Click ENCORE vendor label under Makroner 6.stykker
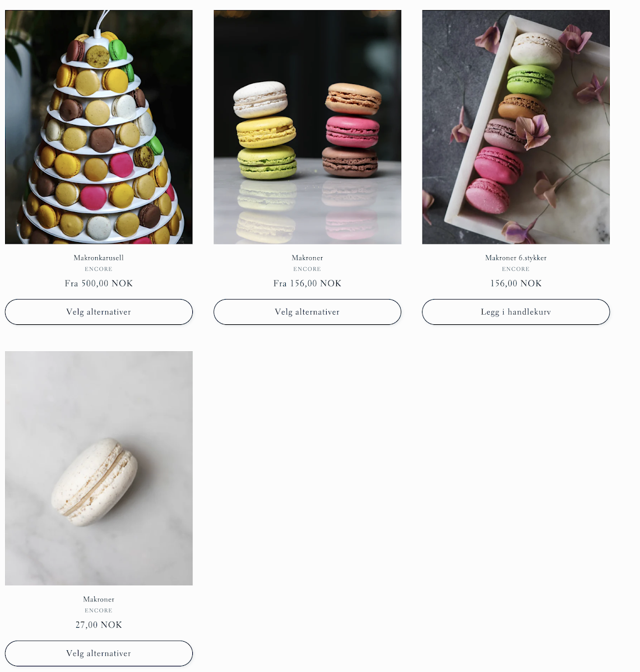 pyautogui.click(x=516, y=269)
